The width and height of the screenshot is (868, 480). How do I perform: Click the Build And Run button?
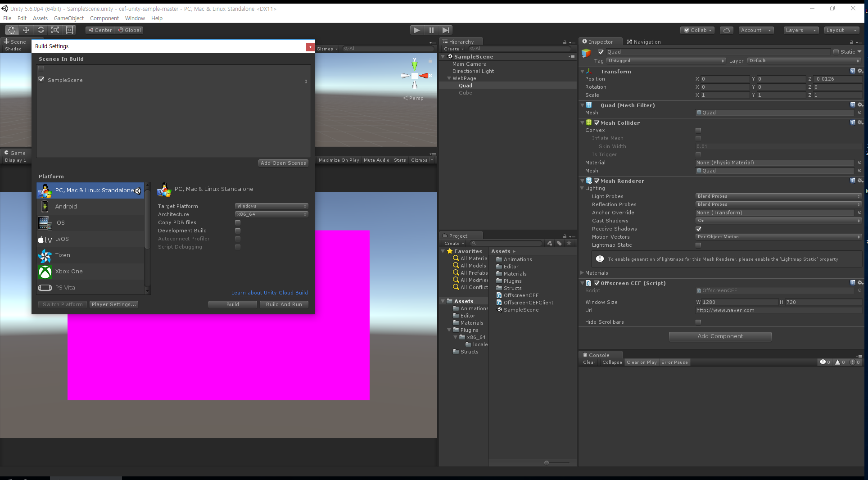click(284, 304)
